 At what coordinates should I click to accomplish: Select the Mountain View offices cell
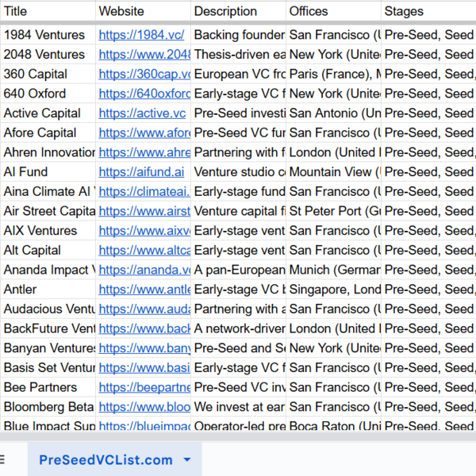click(x=333, y=172)
